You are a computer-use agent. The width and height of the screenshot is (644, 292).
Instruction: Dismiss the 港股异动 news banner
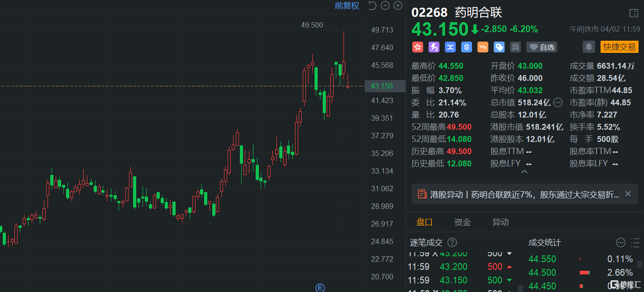click(x=628, y=194)
